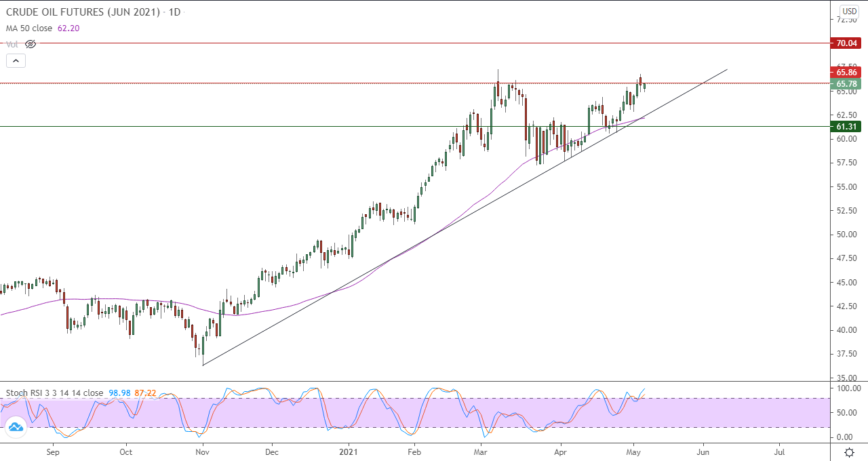Select the USD currency label
The image size is (868, 461).
click(x=849, y=12)
